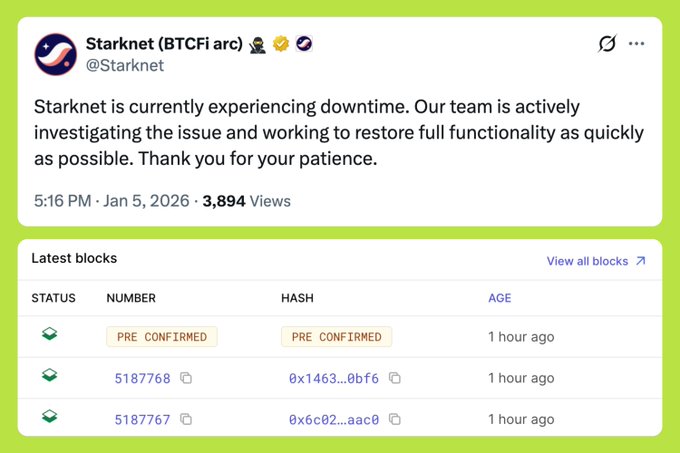Open the View all blocks link

click(596, 261)
